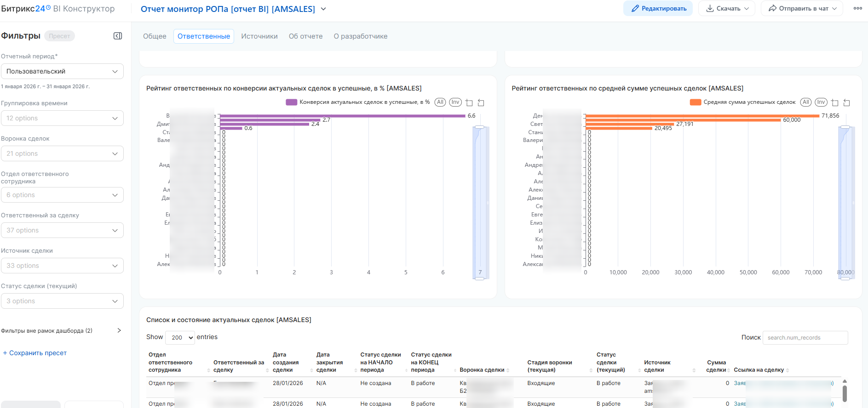Toggle 'All' legend selector in conversion chart
This screenshot has width=868, height=408.
click(440, 102)
